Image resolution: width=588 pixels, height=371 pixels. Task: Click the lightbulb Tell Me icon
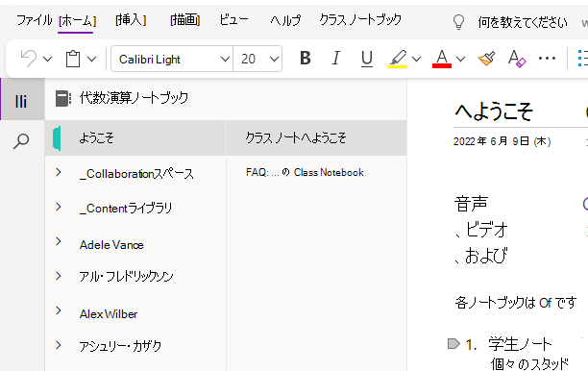[x=458, y=22]
